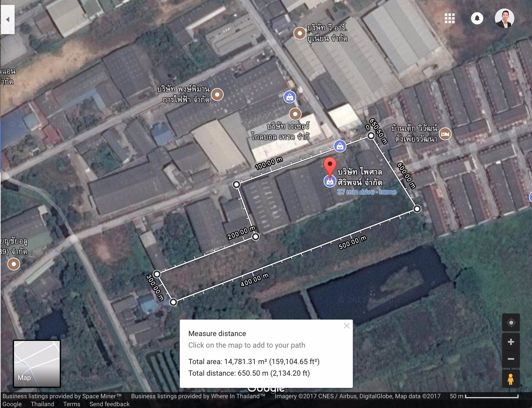
Task: Close the Measure distance box
Action: click(x=347, y=326)
